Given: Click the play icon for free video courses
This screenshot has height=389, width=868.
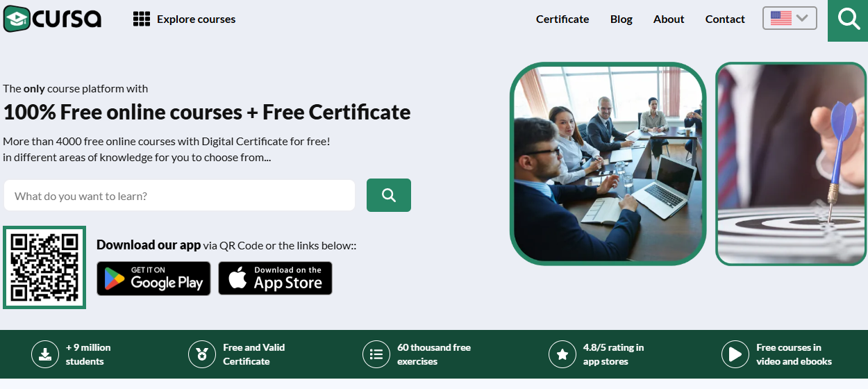Looking at the screenshot, I should point(735,354).
